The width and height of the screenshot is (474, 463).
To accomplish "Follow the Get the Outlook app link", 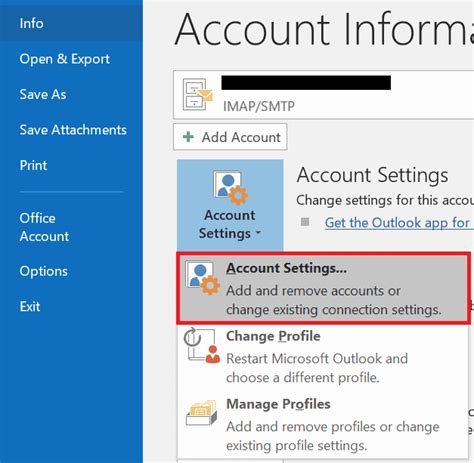I will [398, 223].
